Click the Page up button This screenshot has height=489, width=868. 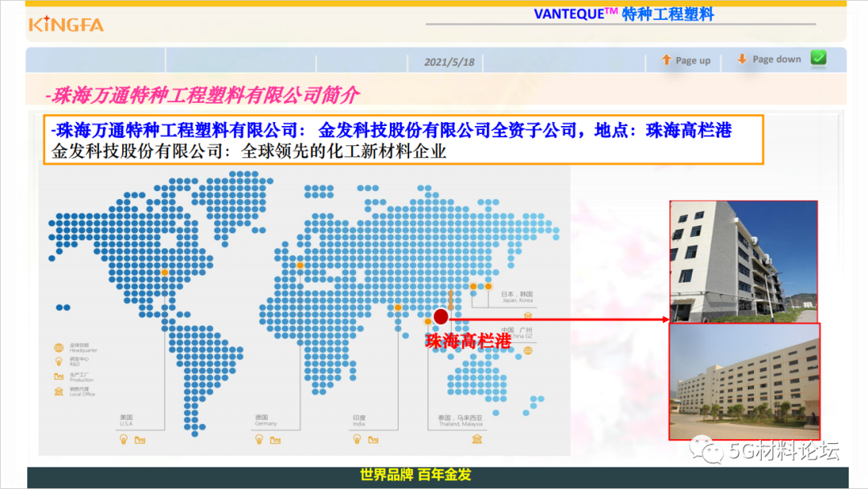pos(686,60)
